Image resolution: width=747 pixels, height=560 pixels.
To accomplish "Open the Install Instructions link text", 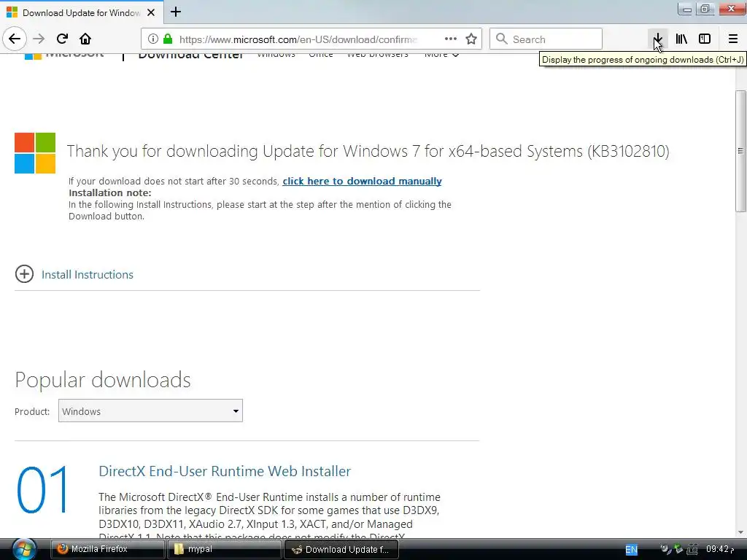I will (88, 274).
